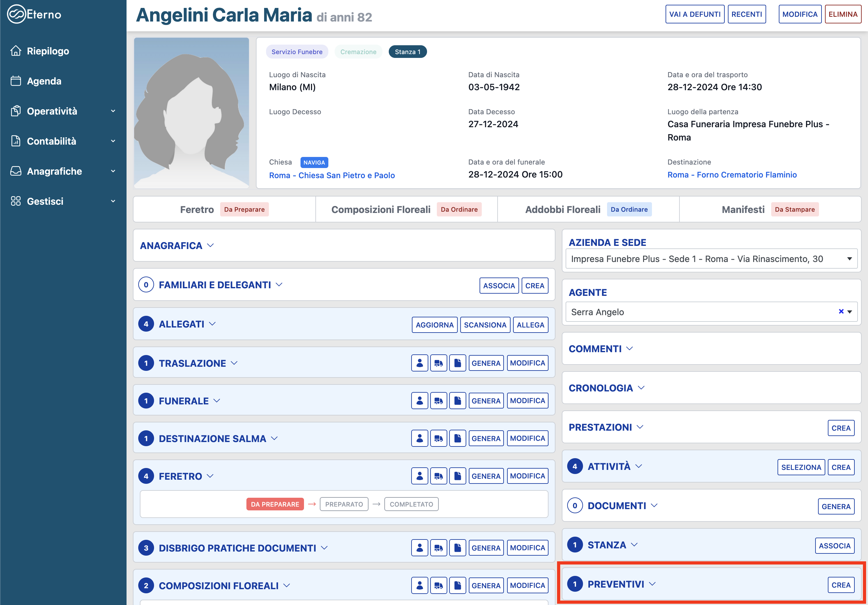
Task: Click the Vai a Defunti button
Action: tap(694, 14)
